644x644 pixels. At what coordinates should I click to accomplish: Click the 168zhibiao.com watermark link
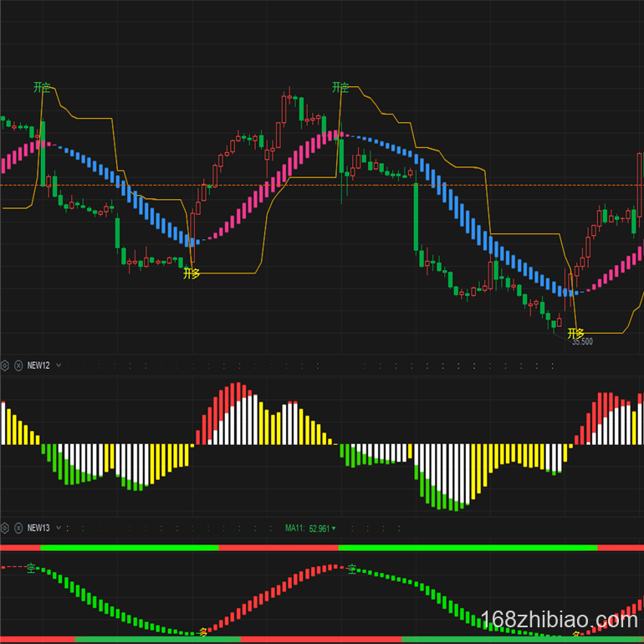(560, 621)
